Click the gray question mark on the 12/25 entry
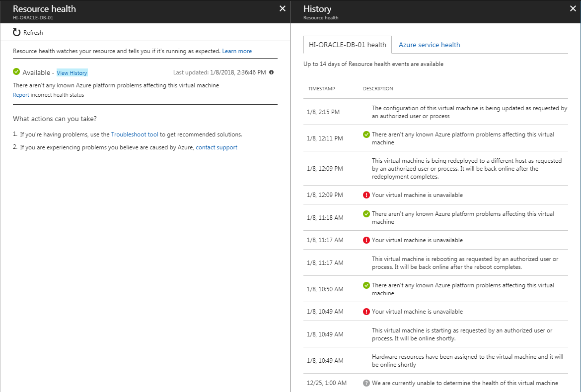 (x=366, y=383)
